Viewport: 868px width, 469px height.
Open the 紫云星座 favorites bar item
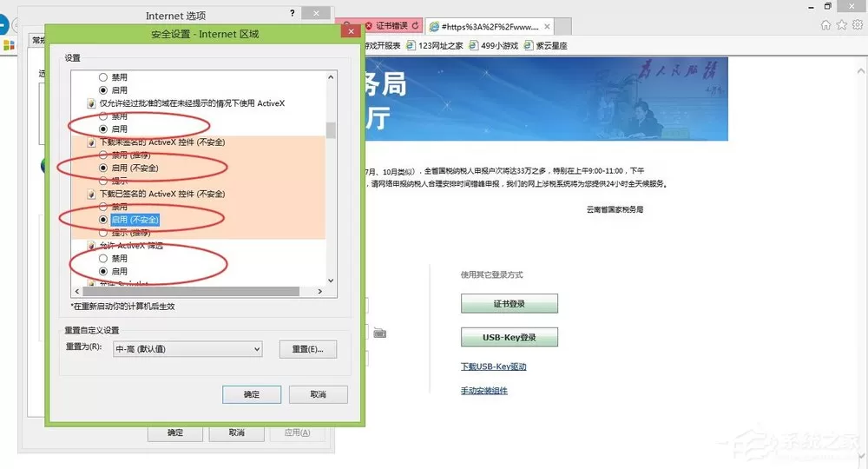(x=546, y=45)
